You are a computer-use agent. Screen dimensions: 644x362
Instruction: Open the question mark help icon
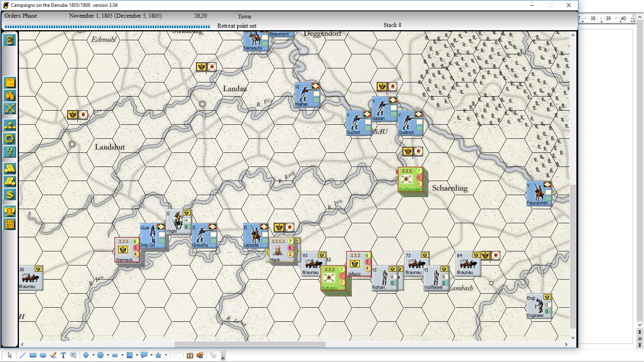(10, 152)
